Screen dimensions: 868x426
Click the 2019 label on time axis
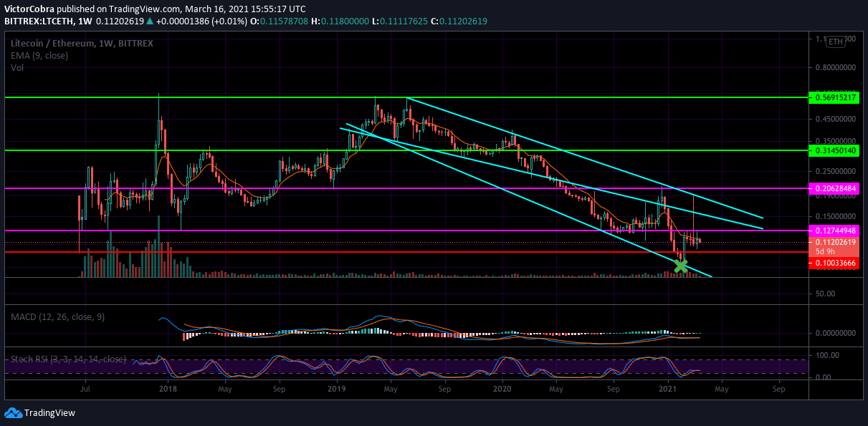click(x=337, y=389)
